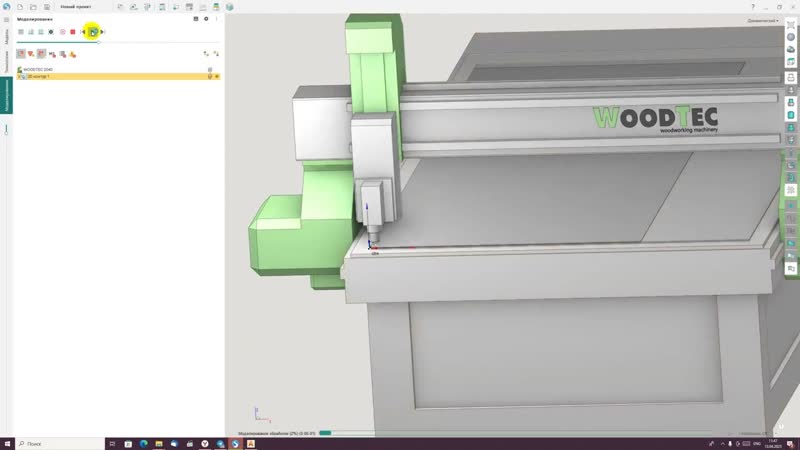Click the fit-to-view icon in right toolbar

click(x=791, y=24)
